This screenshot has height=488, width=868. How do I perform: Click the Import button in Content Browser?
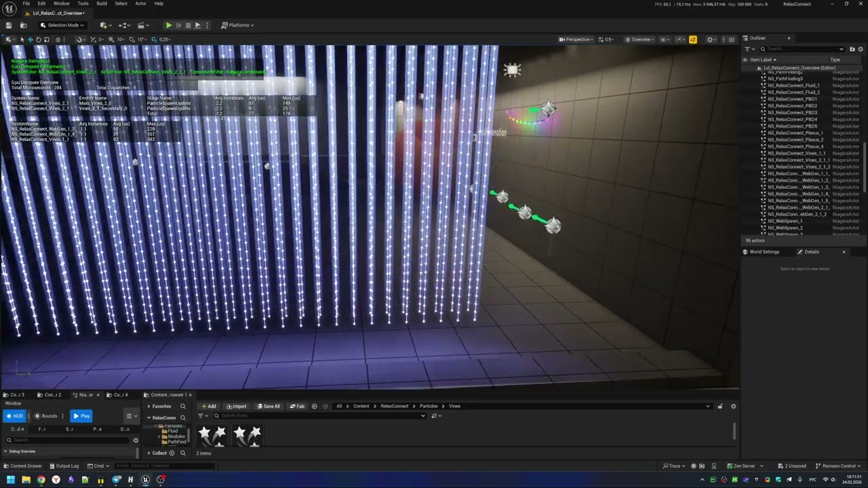(237, 407)
